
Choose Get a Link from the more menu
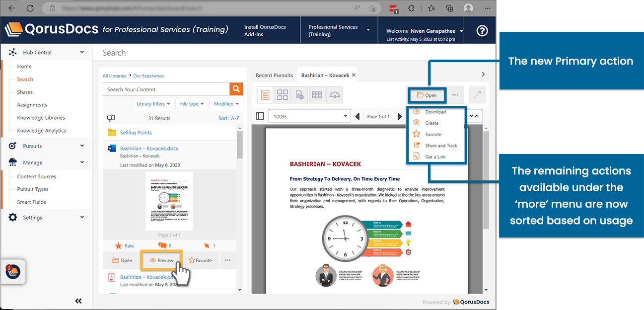436,156
